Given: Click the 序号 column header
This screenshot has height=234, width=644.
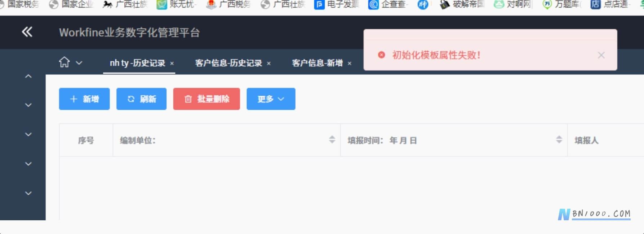Looking at the screenshot, I should 86,140.
